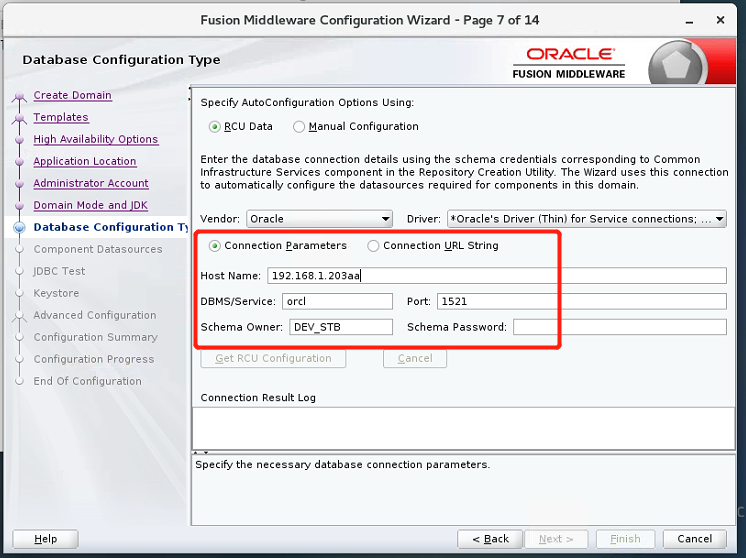Viewport: 746px width, 558px height.
Task: Click the Cancel button beside Get RCU Configuration
Action: tap(415, 359)
